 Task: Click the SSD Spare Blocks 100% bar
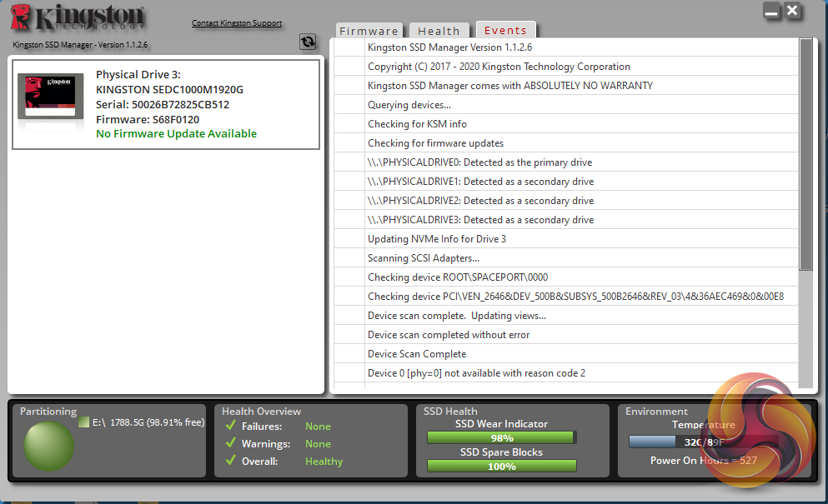(501, 466)
